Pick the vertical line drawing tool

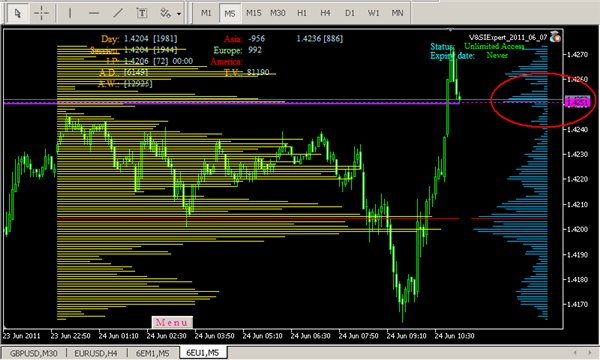click(70, 13)
